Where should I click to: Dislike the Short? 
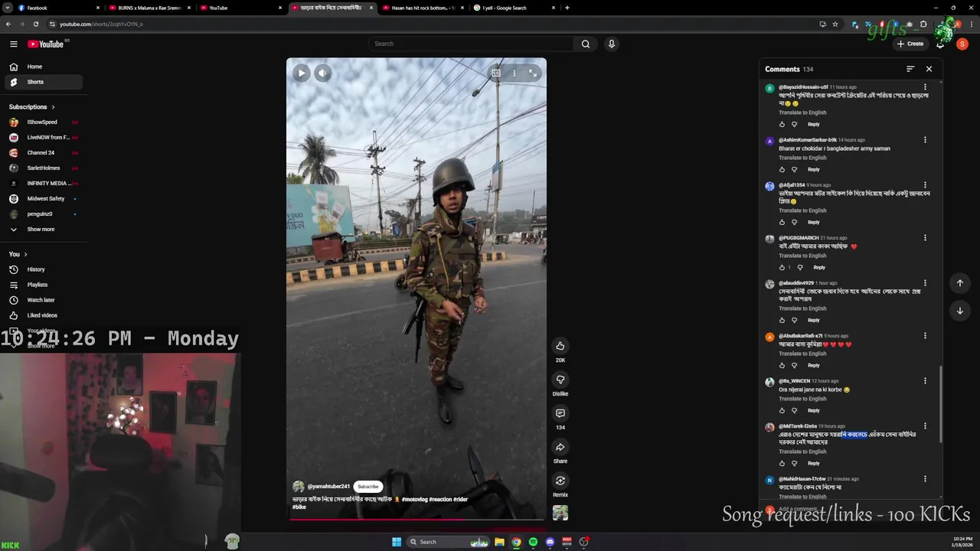[x=560, y=380]
